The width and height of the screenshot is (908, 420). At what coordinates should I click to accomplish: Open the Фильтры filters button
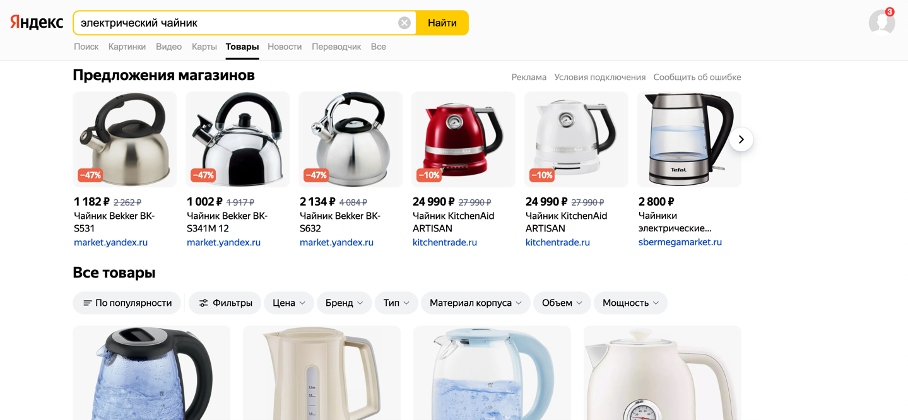pos(225,303)
